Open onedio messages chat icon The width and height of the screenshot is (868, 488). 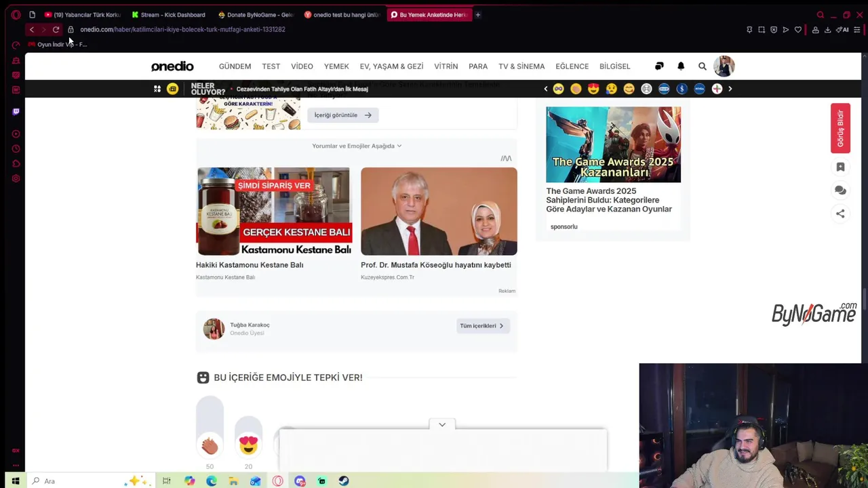pos(659,66)
